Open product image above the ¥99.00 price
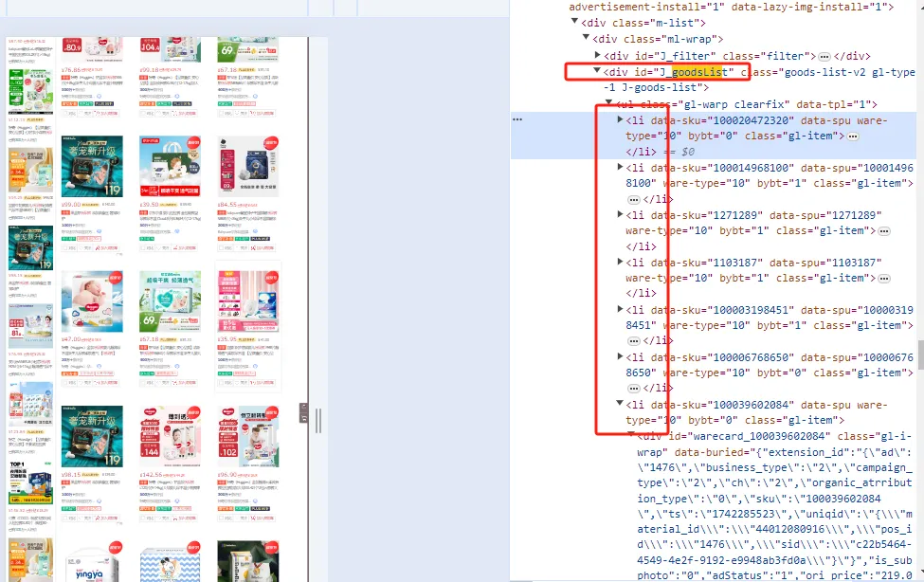The image size is (924, 582). point(92,166)
